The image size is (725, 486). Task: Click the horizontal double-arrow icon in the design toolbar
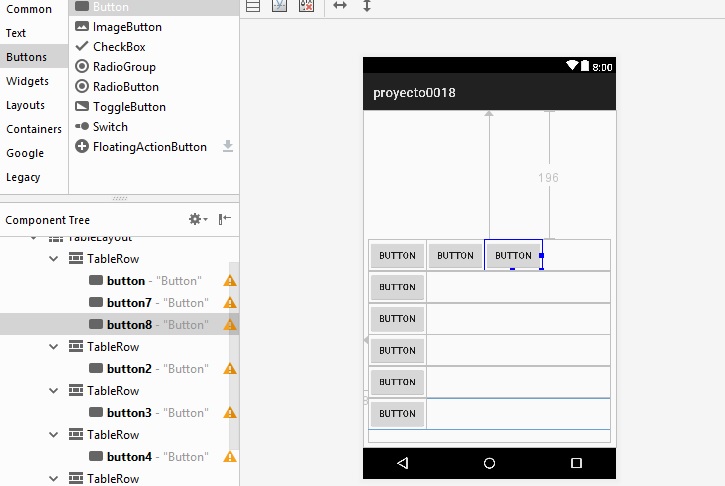click(340, 6)
